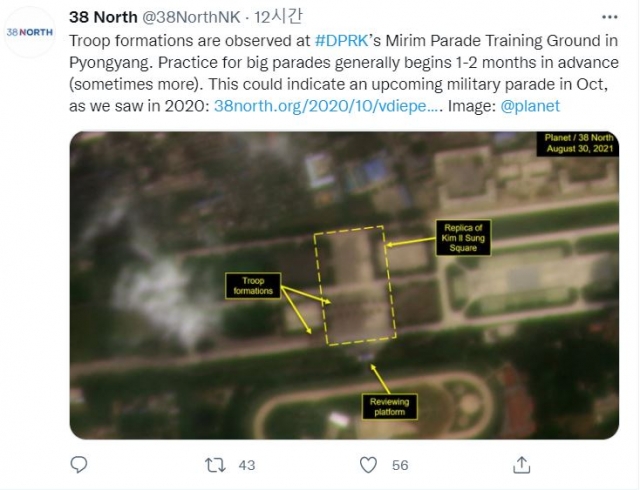
Task: Like the tweet with heart icon
Action: pos(368,465)
